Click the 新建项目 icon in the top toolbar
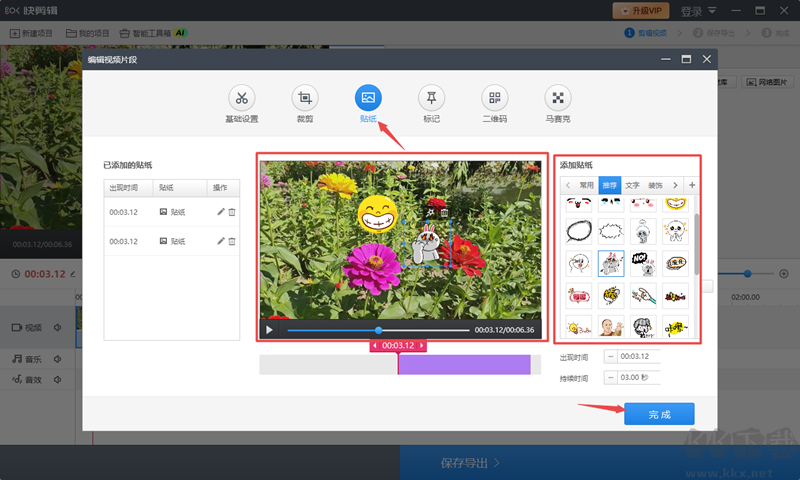Viewport: 800px width, 480px height. (15, 33)
